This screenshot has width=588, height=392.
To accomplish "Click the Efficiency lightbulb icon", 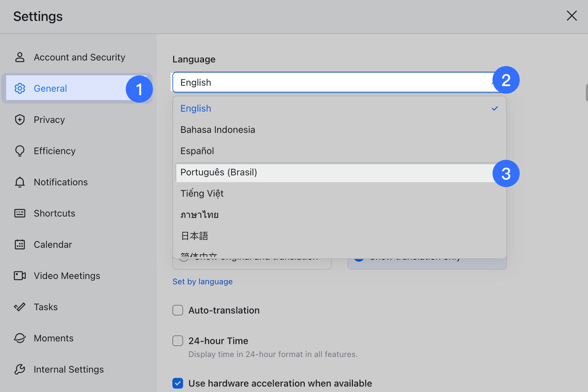I will tap(20, 151).
